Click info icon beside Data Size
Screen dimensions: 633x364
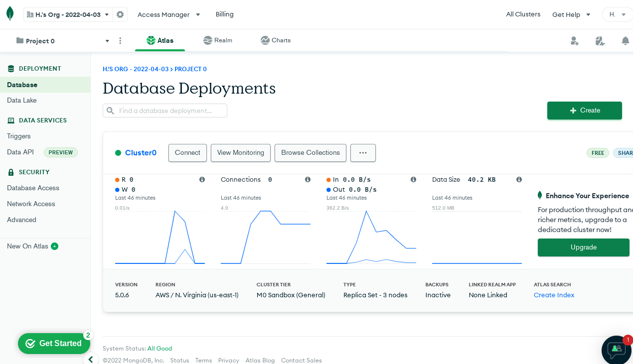[519, 180]
